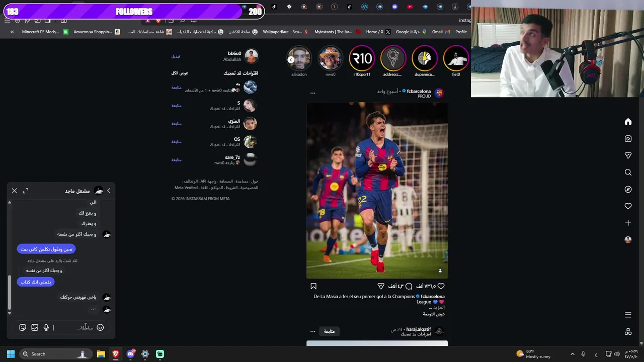The image size is (644, 362).
Task: Comment on the fcbarcelona post
Action: (409, 286)
